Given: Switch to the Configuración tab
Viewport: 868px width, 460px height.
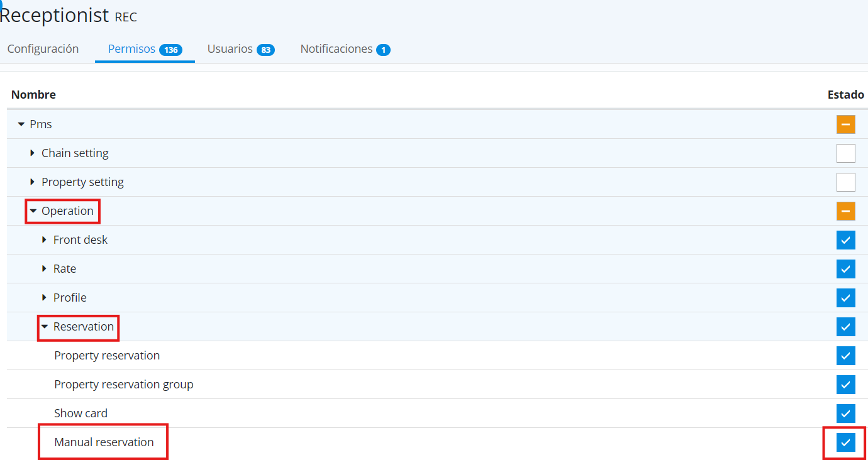Looking at the screenshot, I should 43,49.
